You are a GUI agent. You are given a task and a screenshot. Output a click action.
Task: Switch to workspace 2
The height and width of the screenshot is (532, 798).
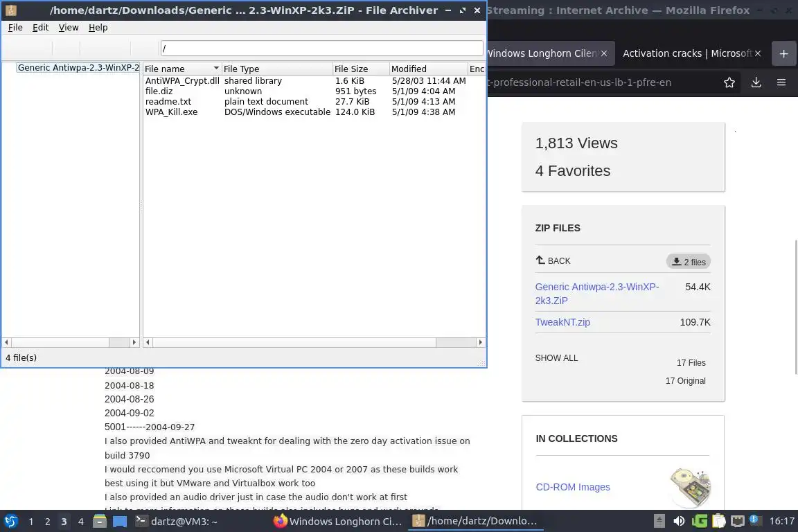pyautogui.click(x=47, y=522)
